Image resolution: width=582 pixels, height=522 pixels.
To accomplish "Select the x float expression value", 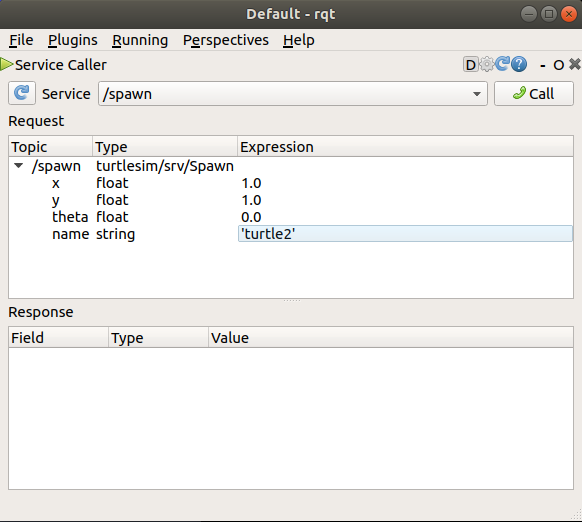I will 251,183.
